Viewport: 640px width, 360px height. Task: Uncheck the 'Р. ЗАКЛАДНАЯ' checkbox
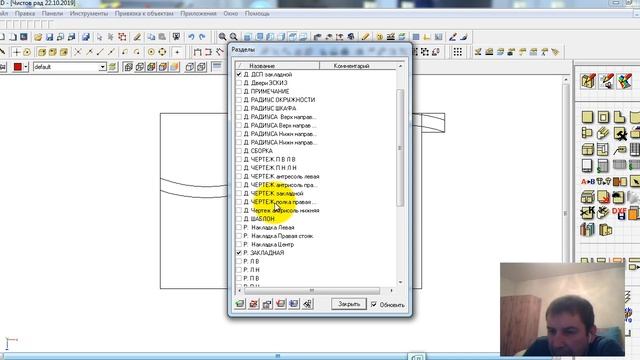(x=239, y=253)
